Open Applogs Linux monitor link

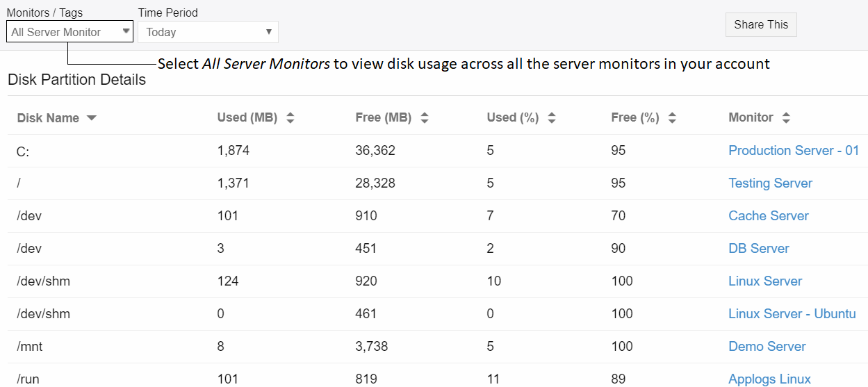pos(769,379)
